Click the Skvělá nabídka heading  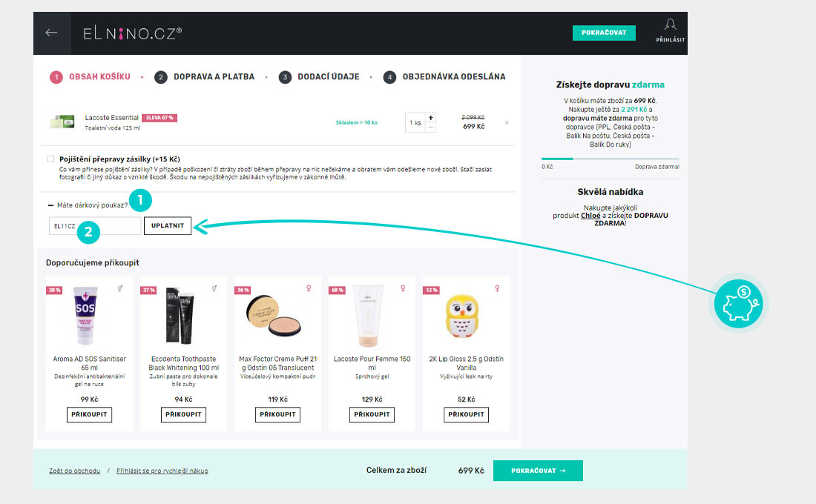pos(610,192)
